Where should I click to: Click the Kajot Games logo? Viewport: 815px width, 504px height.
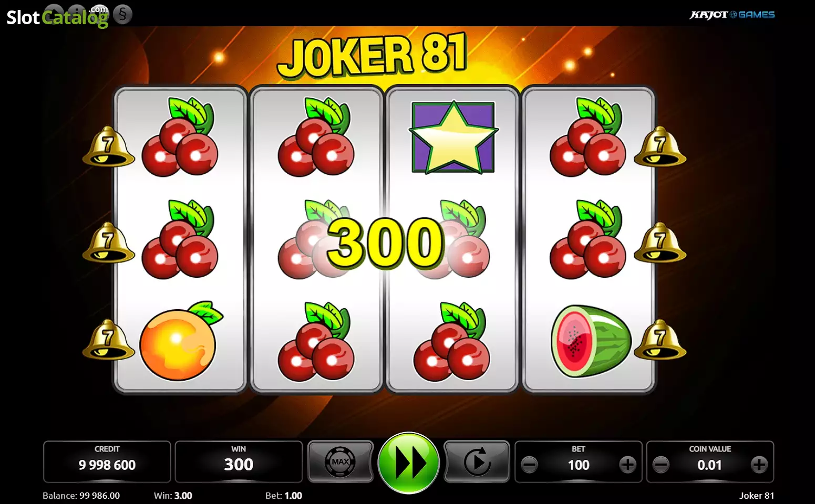click(732, 15)
